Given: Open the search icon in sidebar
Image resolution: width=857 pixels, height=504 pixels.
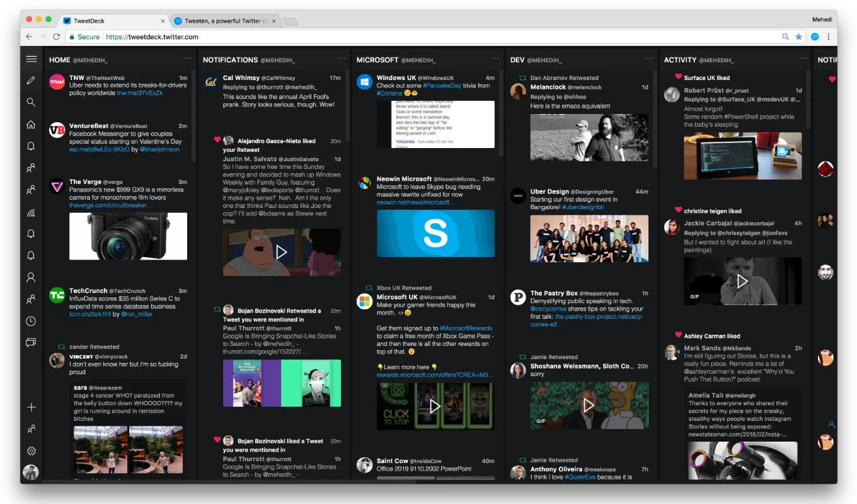Looking at the screenshot, I should coord(31,102).
